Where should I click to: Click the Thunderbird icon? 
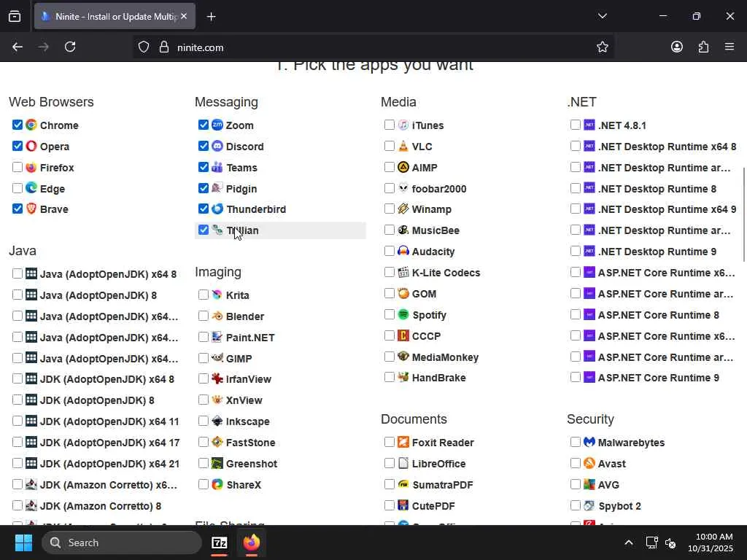217,209
